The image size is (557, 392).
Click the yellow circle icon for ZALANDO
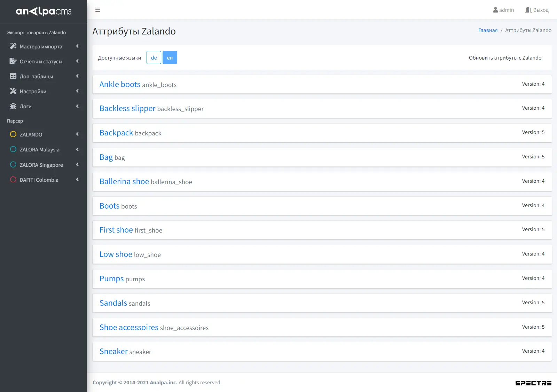(13, 134)
